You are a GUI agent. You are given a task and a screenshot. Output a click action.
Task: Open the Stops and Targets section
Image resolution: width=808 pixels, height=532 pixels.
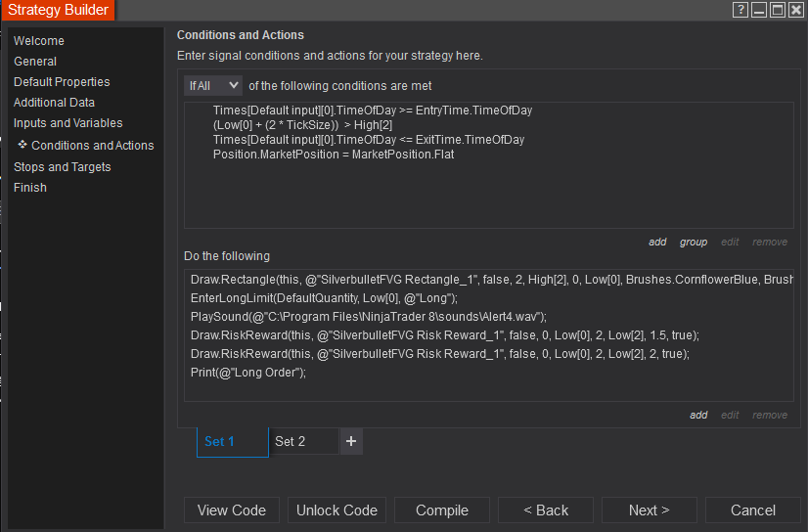[x=63, y=167]
